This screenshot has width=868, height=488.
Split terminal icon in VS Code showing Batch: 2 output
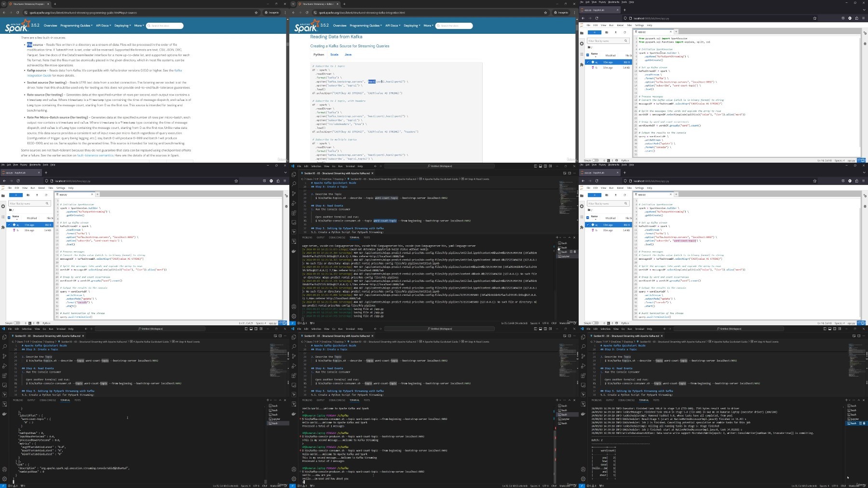point(860,423)
